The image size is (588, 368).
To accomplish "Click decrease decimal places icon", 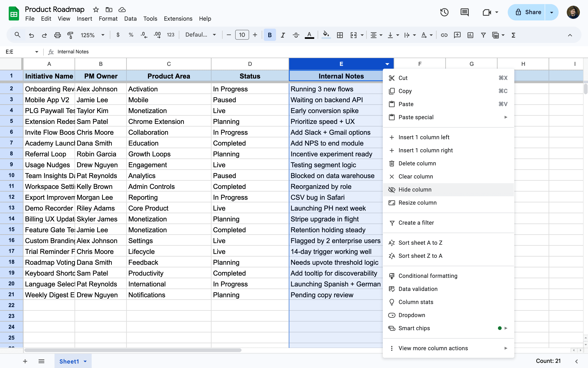I will [144, 35].
